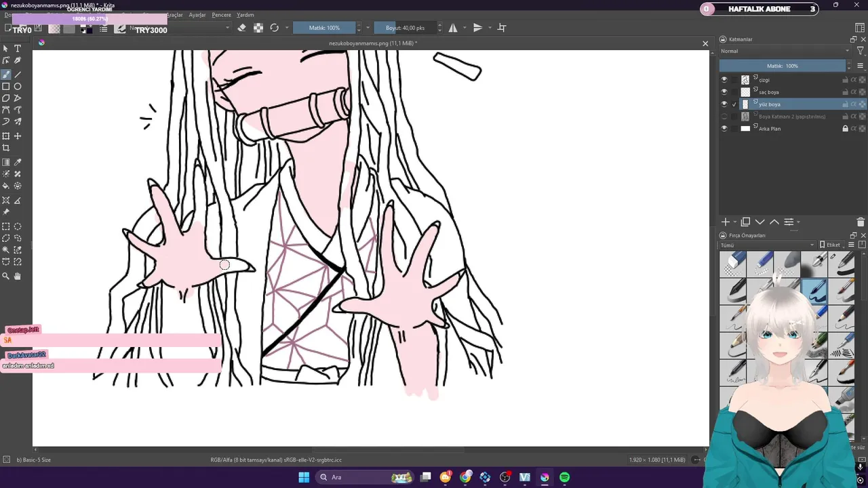Toggle lock on saç boya layer
Viewport: 868px width, 488px height.
point(845,92)
